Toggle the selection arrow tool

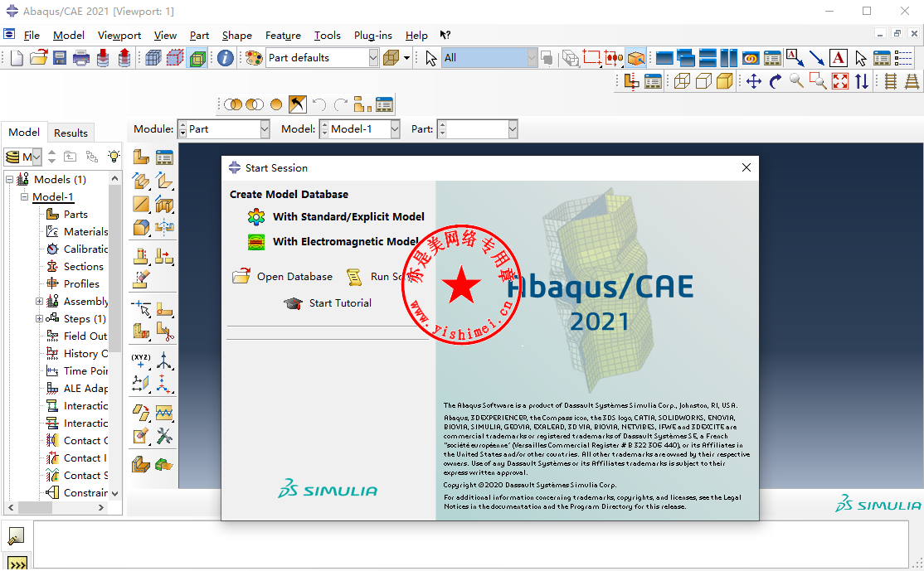pos(430,58)
